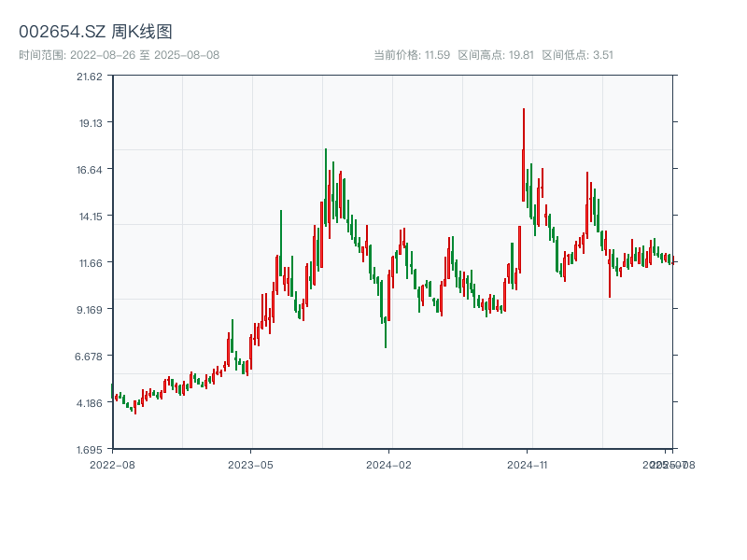Click the y-axis label 21.62

[x=90, y=77]
